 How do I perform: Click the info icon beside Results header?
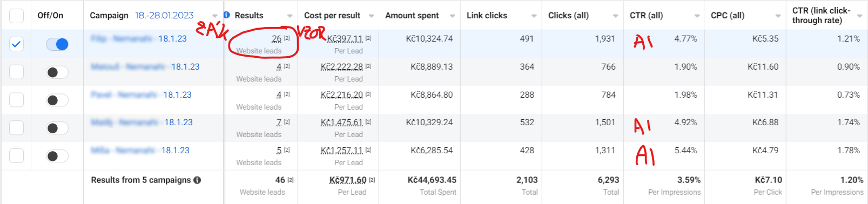coord(227,15)
